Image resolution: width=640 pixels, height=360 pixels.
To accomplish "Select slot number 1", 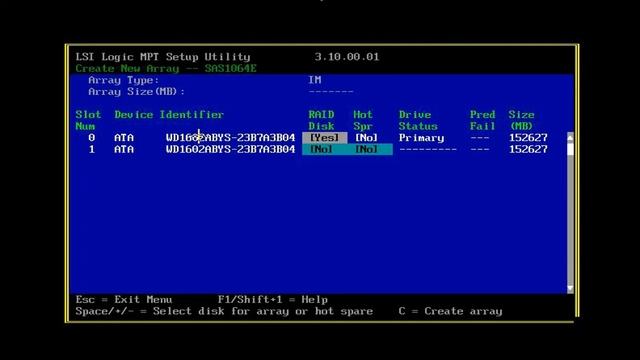I will (x=91, y=149).
